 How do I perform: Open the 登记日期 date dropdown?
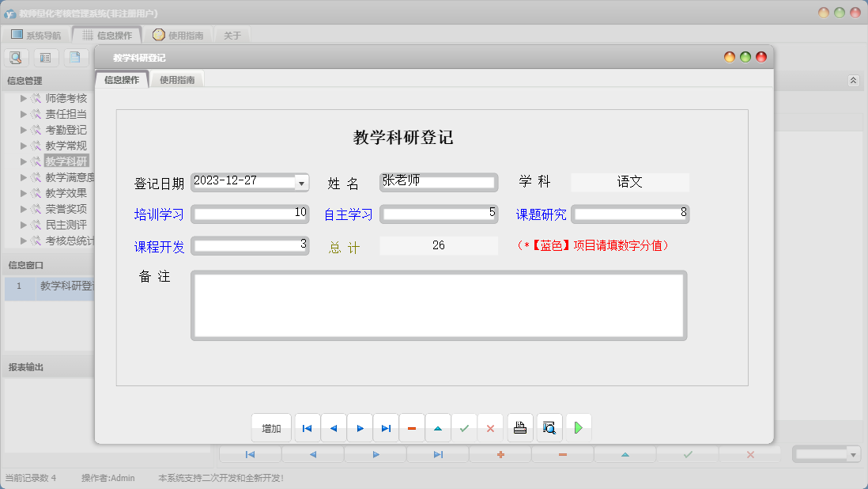pos(300,182)
